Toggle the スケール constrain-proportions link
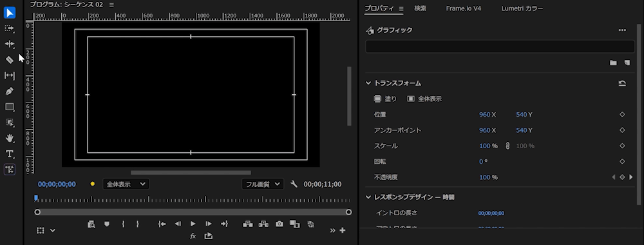The height and width of the screenshot is (245, 644). 507,146
